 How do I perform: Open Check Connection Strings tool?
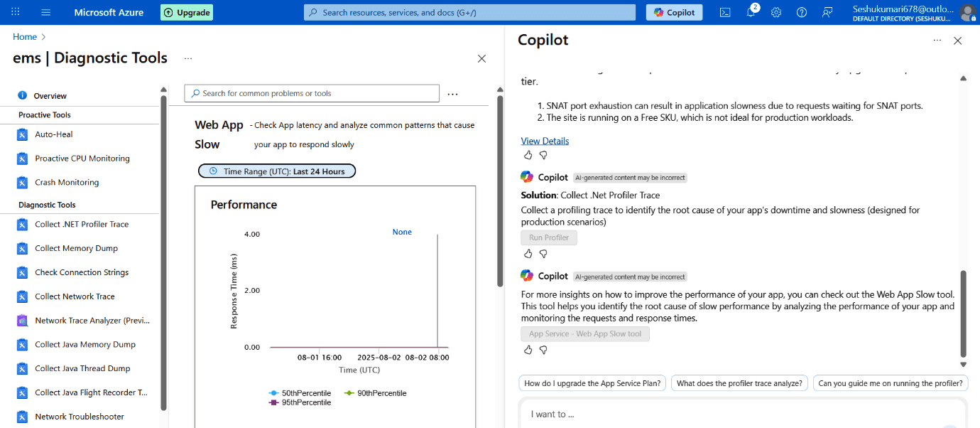[82, 272]
